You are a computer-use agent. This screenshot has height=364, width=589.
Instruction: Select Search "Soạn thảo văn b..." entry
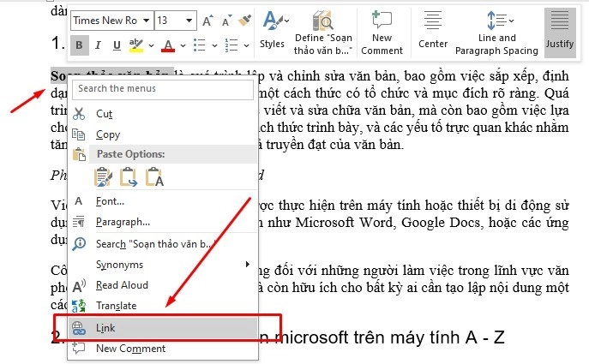pos(163,244)
